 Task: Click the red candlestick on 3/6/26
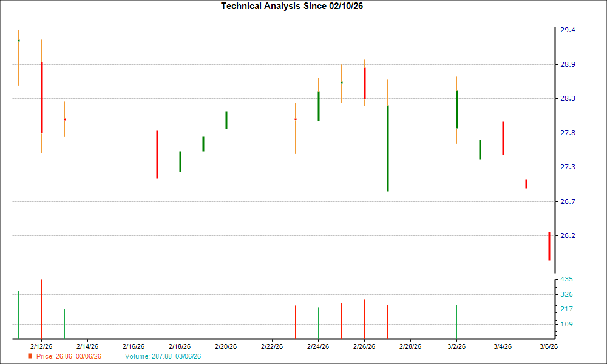coord(550,246)
